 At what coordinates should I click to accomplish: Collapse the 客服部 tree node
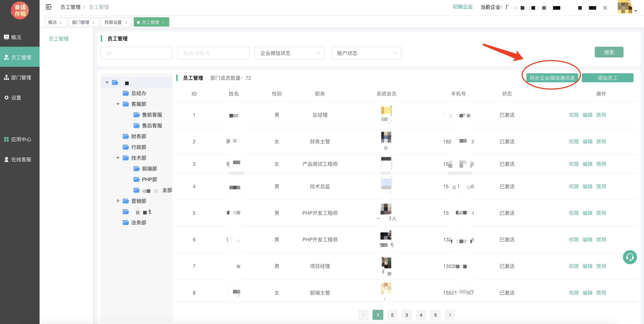pyautogui.click(x=118, y=104)
